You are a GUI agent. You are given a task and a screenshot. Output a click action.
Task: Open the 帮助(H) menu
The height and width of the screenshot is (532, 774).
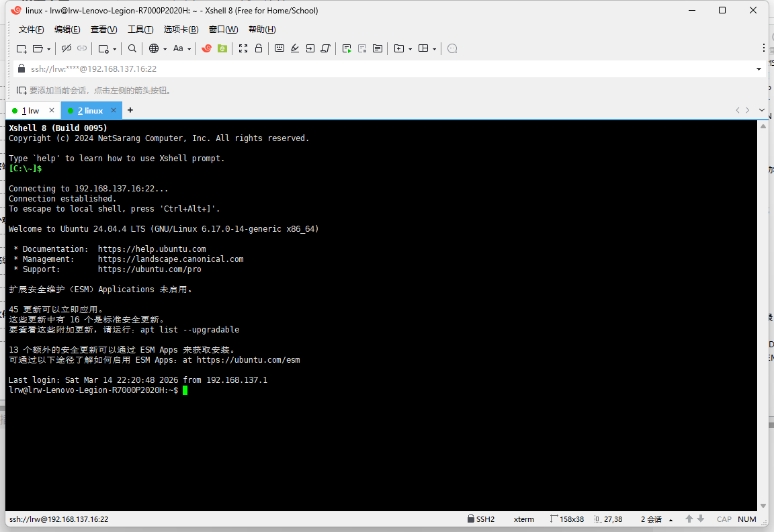pos(262,30)
